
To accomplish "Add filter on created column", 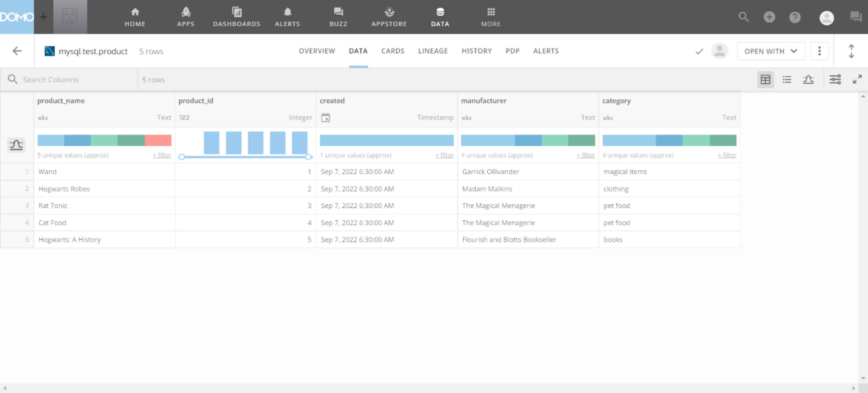I will pos(444,155).
